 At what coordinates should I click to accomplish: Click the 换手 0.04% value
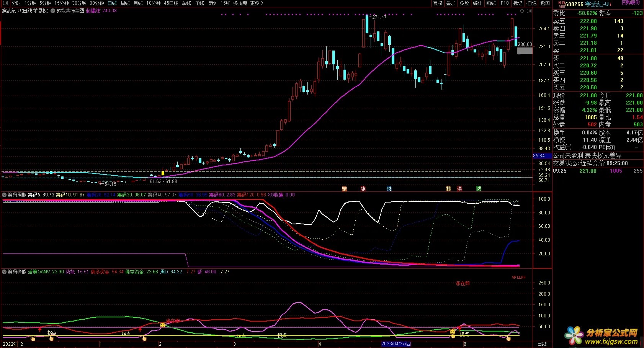point(589,132)
